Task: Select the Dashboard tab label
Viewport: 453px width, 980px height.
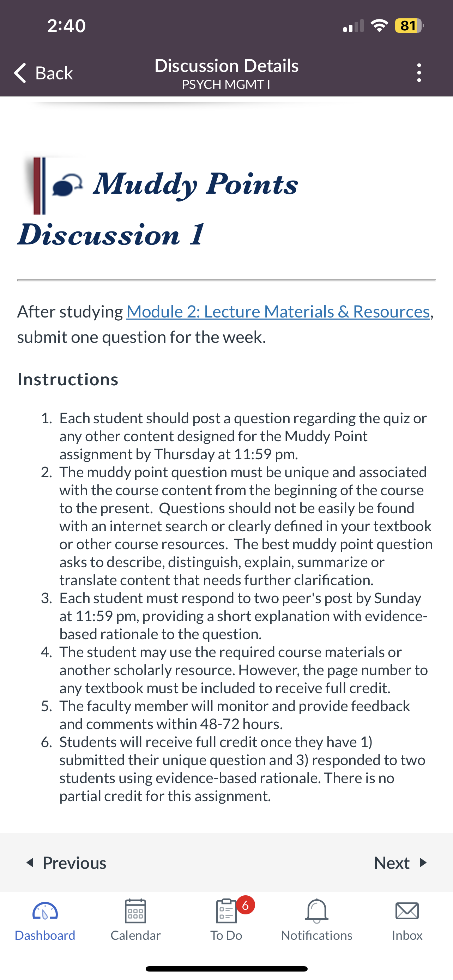Action: point(45,935)
